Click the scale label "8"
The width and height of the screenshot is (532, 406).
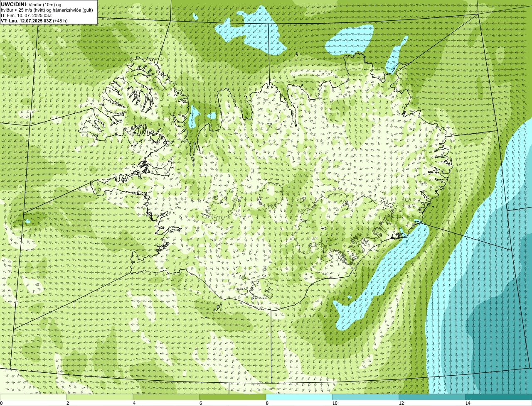tap(267, 403)
